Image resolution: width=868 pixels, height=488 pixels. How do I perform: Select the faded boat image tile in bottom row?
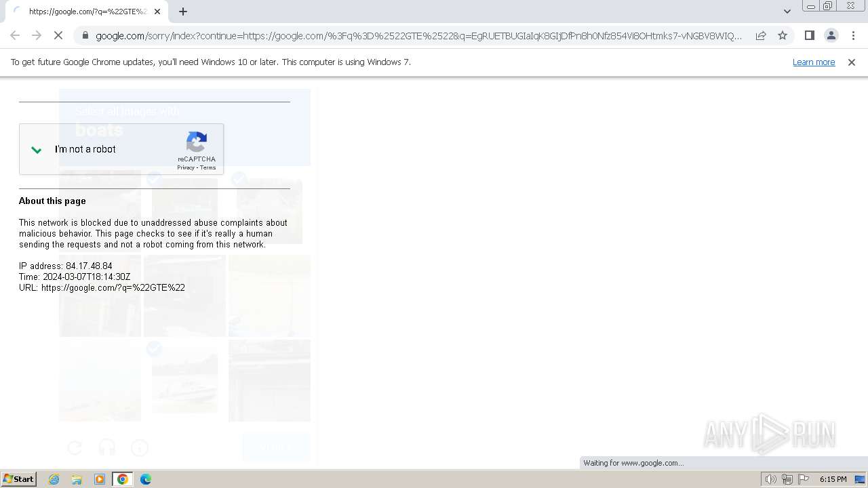tap(184, 381)
